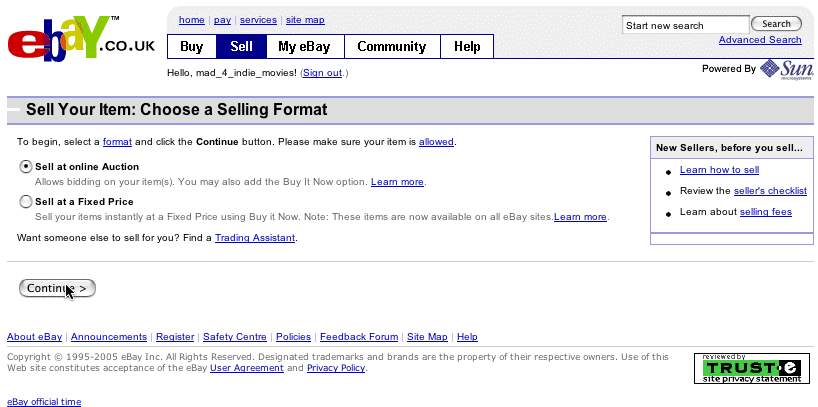
Task: Switch to the My eBay tab
Action: tap(305, 47)
